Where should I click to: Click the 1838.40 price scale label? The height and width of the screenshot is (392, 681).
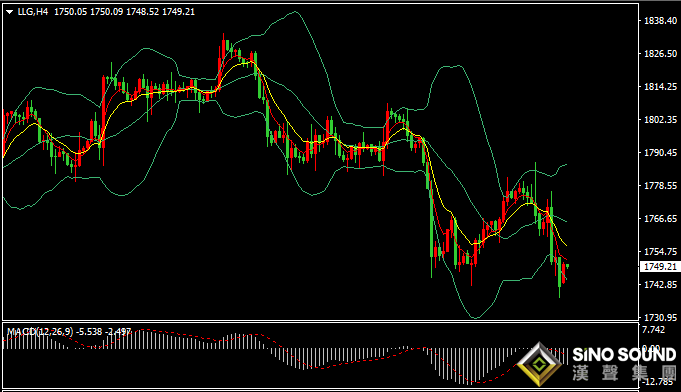tap(660, 20)
